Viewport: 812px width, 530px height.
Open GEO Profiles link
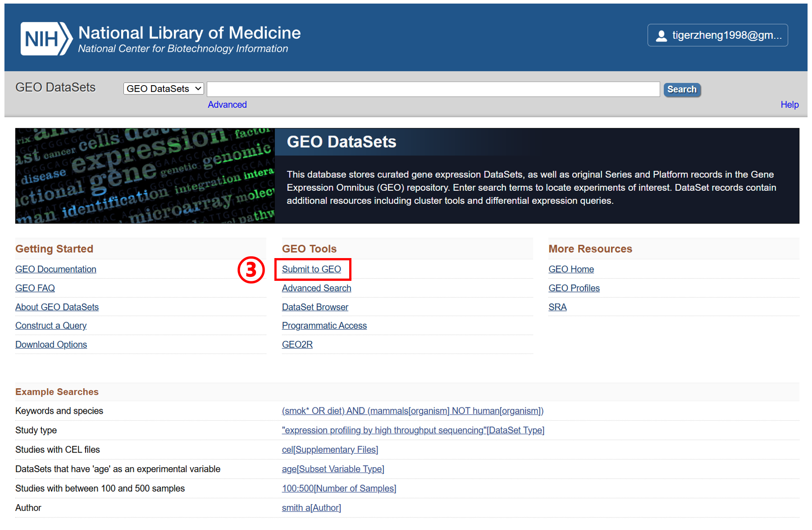point(574,288)
